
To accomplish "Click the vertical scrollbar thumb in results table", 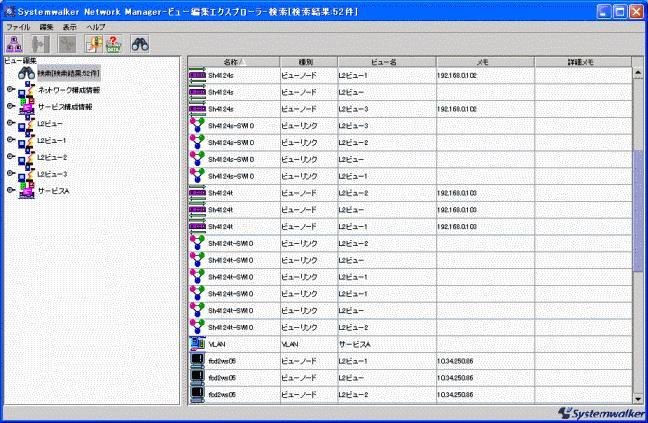I will [x=638, y=210].
